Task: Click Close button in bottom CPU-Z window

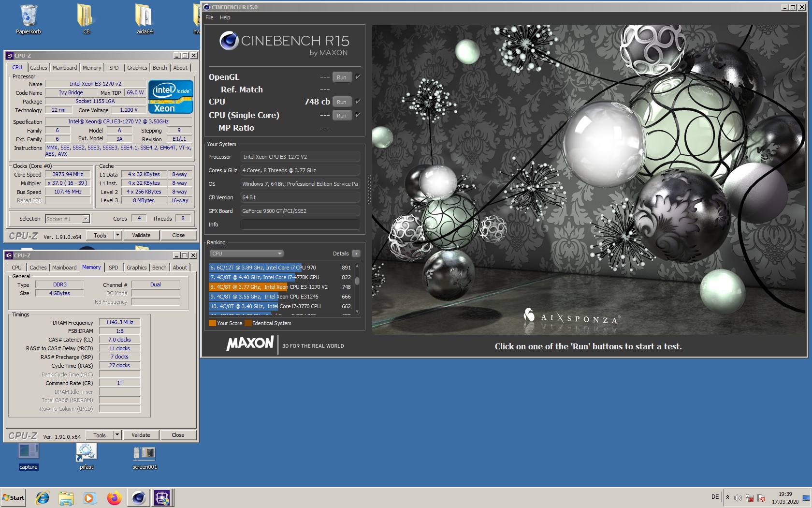Action: click(178, 435)
